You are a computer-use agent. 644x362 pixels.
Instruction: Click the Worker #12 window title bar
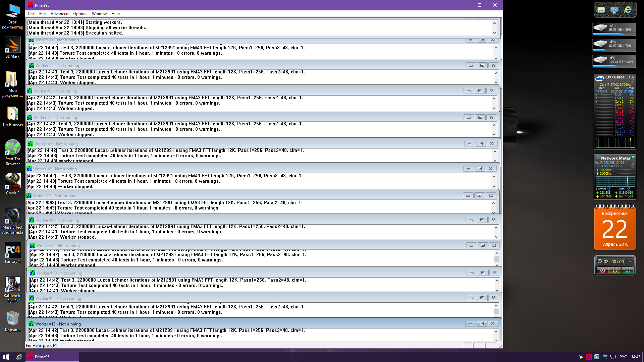pyautogui.click(x=235, y=324)
